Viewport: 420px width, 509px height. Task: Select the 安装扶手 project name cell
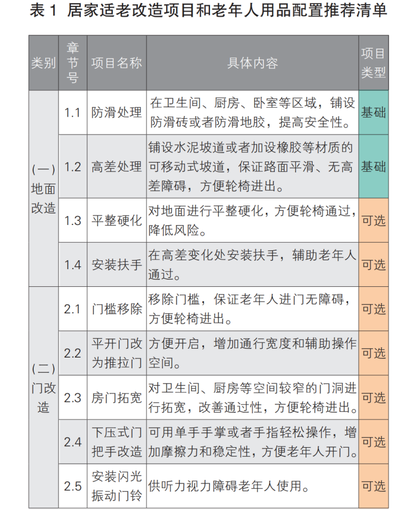point(117,265)
